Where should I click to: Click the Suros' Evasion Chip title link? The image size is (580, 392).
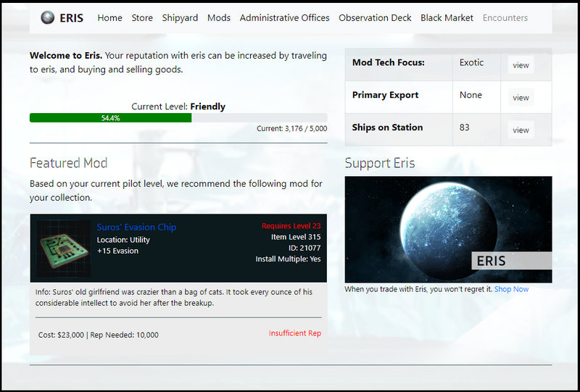pos(136,227)
